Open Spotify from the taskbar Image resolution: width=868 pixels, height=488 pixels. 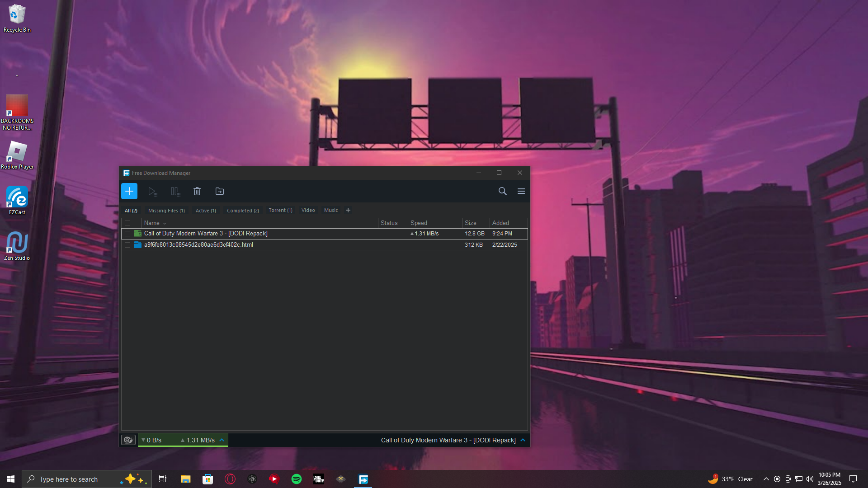[297, 479]
